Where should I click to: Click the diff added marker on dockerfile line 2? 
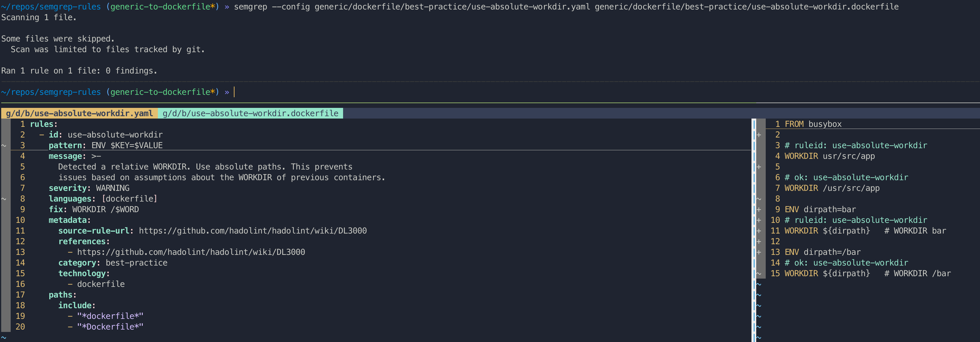click(759, 135)
